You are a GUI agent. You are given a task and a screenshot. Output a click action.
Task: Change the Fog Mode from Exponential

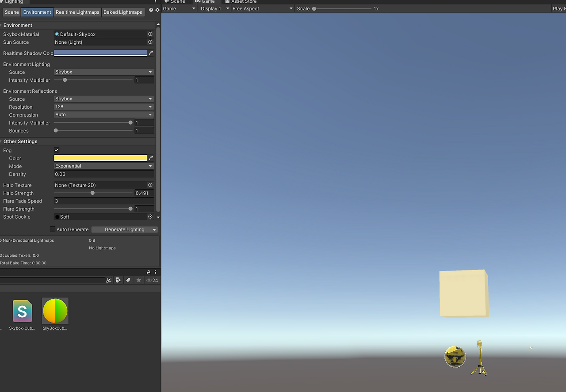click(x=103, y=166)
